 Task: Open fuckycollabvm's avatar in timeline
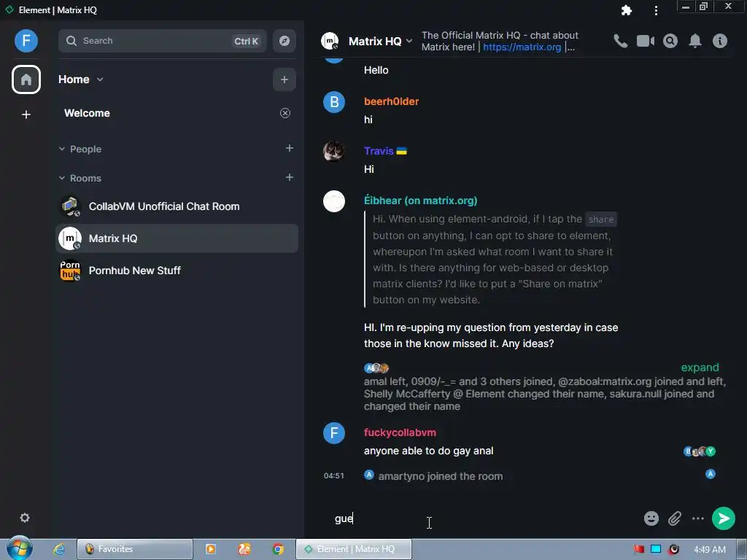[334, 433]
